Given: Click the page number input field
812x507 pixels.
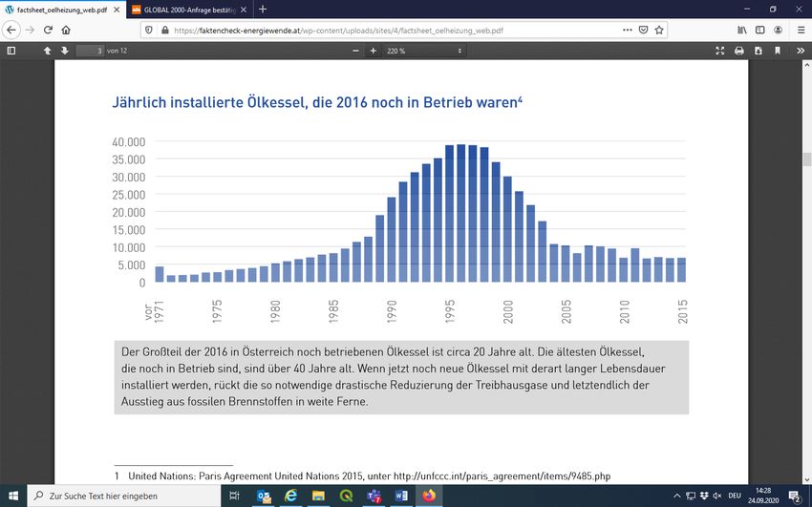Looking at the screenshot, I should [90, 50].
